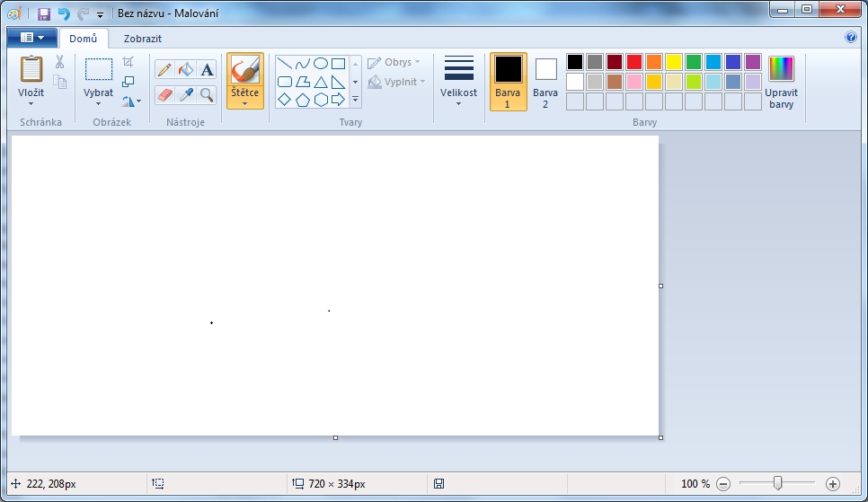Choose the Polygon shape

point(303,82)
